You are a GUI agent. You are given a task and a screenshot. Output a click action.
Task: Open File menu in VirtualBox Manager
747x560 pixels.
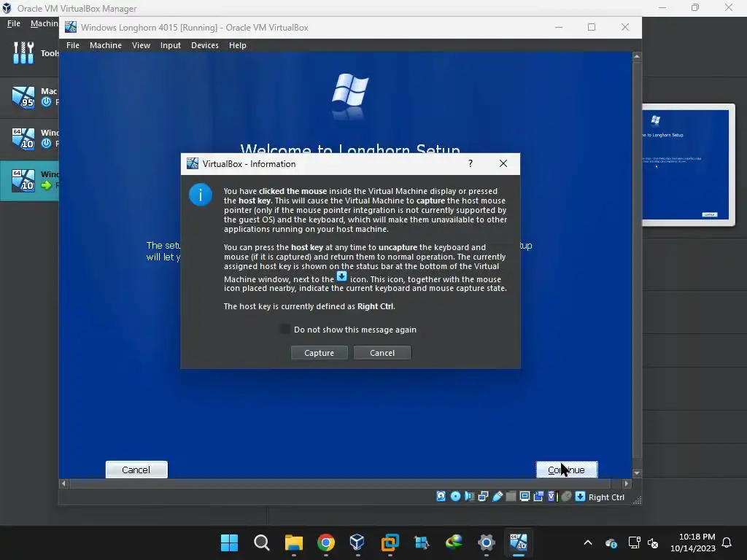pos(14,23)
